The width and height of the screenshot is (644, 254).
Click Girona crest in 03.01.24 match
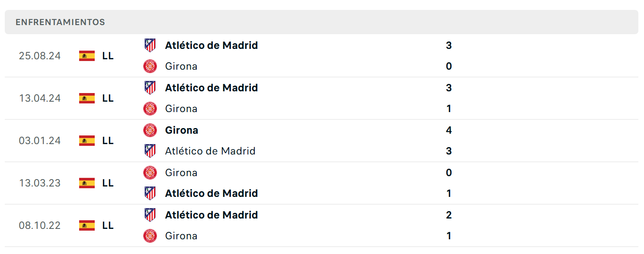(x=150, y=130)
